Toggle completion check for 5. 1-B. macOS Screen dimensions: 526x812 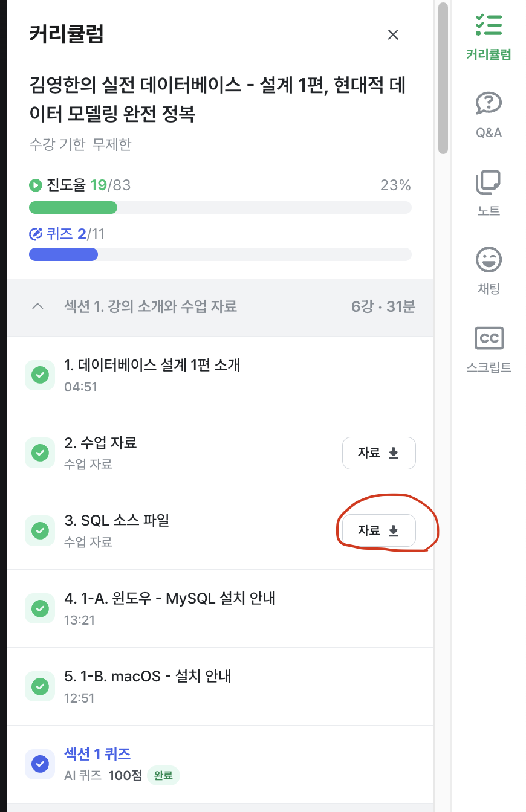(x=40, y=686)
